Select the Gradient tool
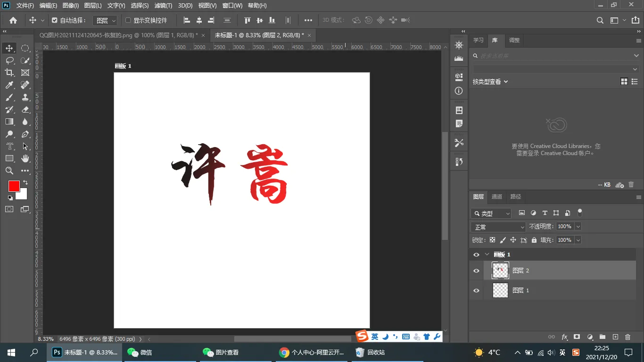Screen dimensions: 644x362 point(9,122)
